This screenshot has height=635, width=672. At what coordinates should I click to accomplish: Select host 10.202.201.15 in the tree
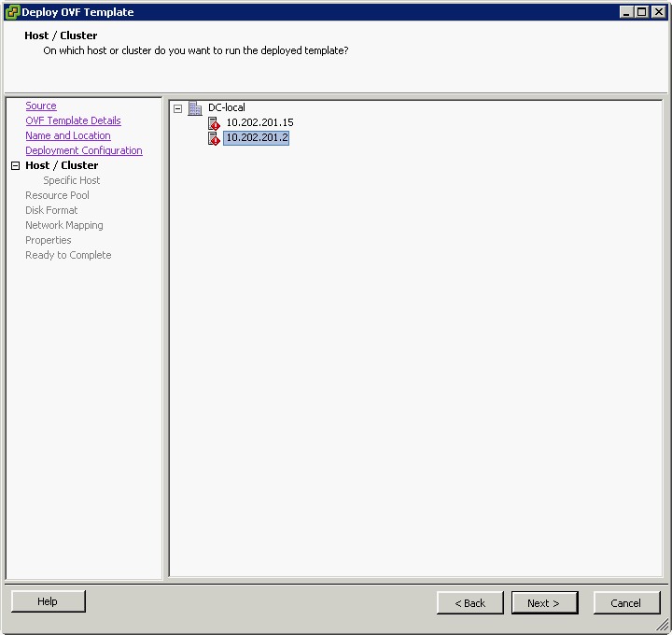[259, 123]
